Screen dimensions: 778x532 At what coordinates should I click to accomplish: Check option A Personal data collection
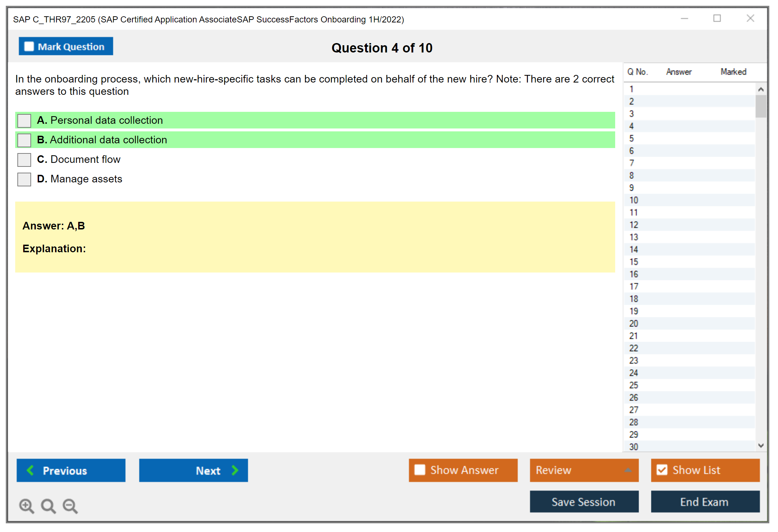(x=24, y=121)
